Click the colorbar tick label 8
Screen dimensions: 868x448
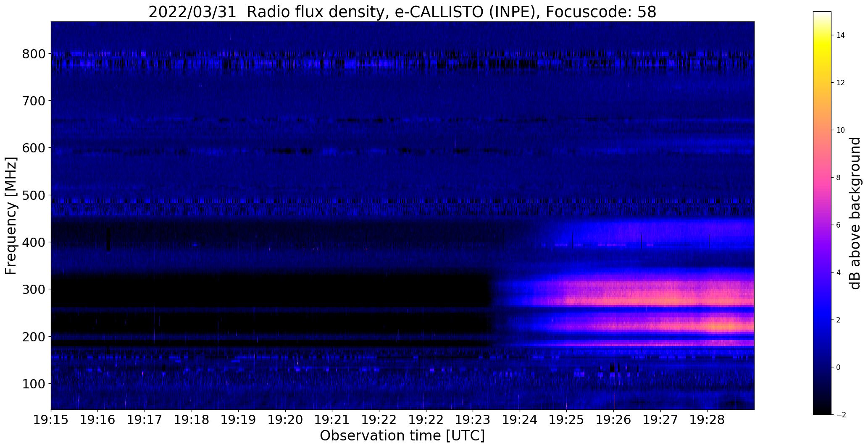(839, 178)
